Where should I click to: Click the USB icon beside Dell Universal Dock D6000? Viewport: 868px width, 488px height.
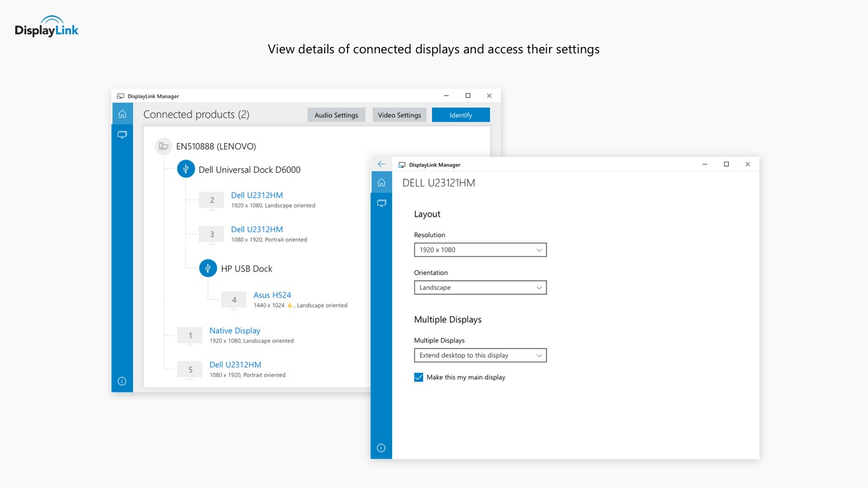[186, 168]
